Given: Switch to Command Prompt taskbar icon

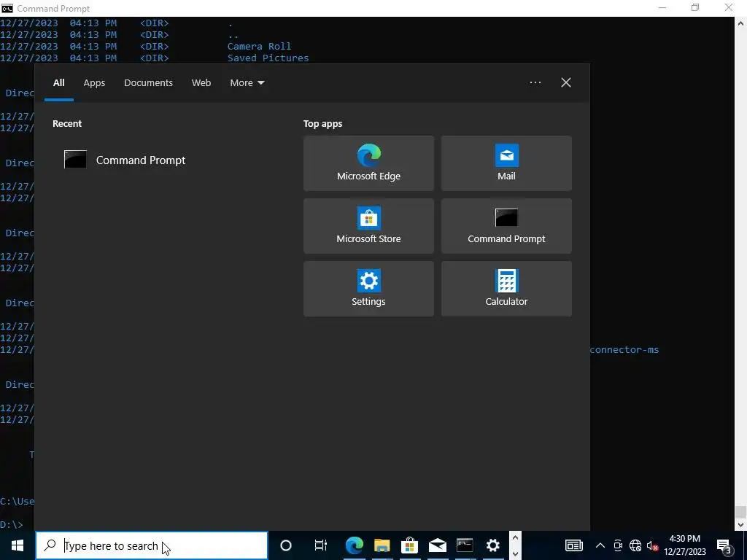Looking at the screenshot, I should click(x=465, y=545).
